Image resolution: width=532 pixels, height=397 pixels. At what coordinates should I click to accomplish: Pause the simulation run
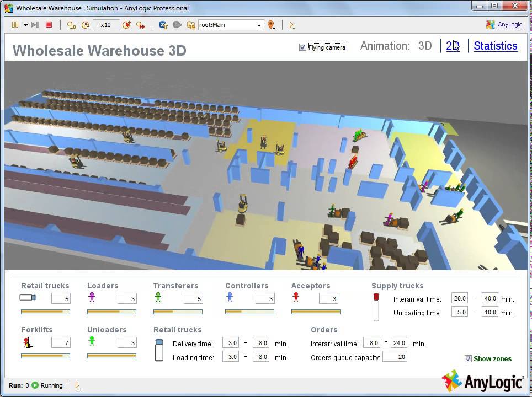pyautogui.click(x=15, y=25)
